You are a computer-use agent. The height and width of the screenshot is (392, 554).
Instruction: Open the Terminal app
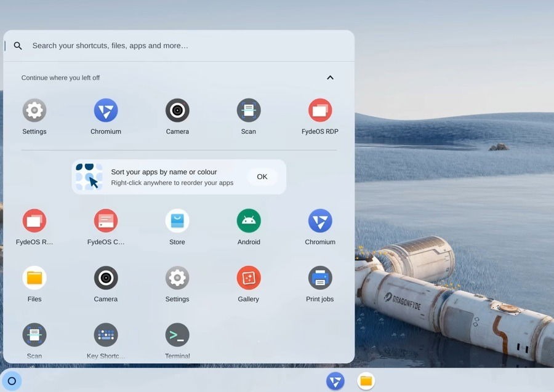177,335
